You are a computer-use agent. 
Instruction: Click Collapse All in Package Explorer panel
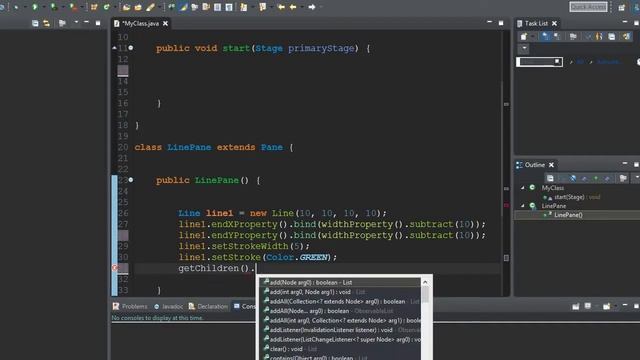(35, 23)
